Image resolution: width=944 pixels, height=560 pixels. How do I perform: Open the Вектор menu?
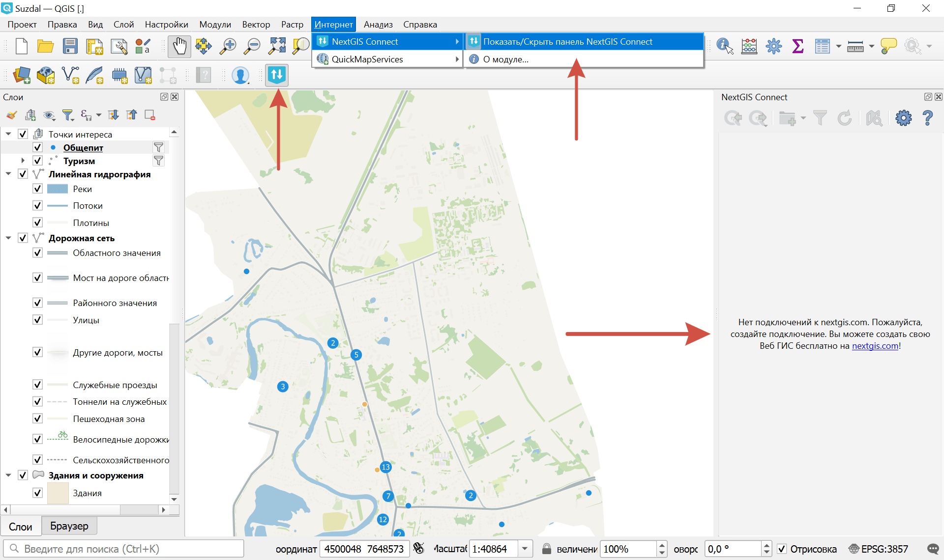(x=256, y=24)
